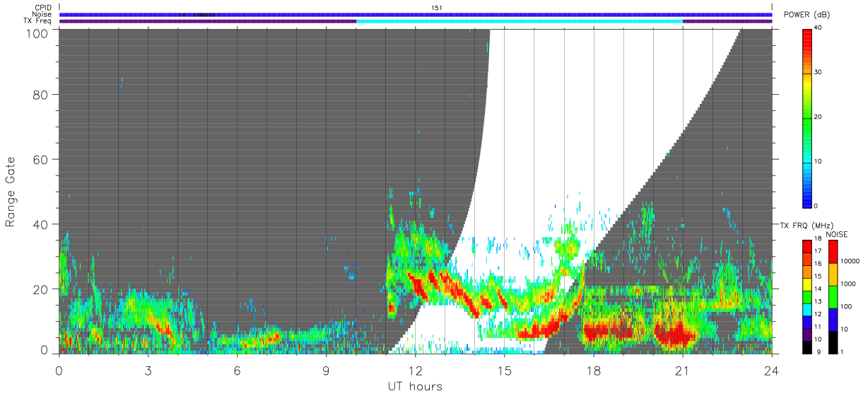The height and width of the screenshot is (401, 868).
Task: Click the NOISE legend title
Action: [837, 234]
